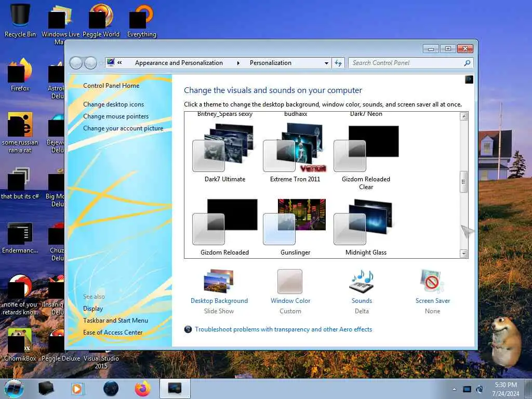Click the Sounds text link

(362, 301)
